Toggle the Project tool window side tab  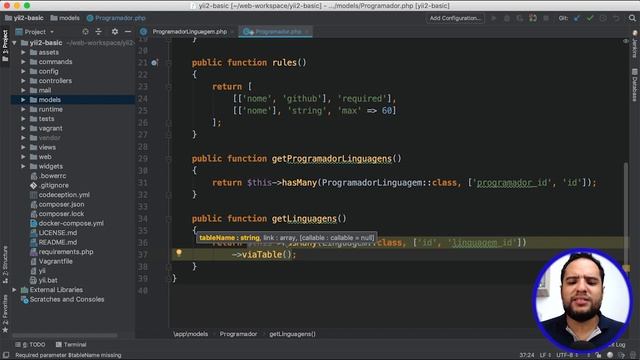(5, 46)
